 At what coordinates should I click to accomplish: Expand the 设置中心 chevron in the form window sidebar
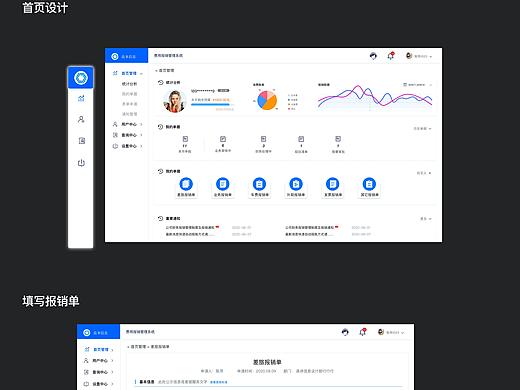coord(112,384)
